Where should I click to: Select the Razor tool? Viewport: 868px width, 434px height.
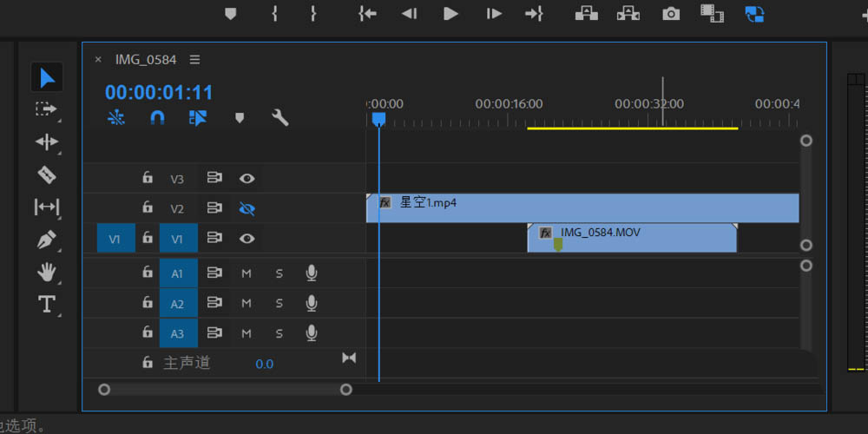47,175
